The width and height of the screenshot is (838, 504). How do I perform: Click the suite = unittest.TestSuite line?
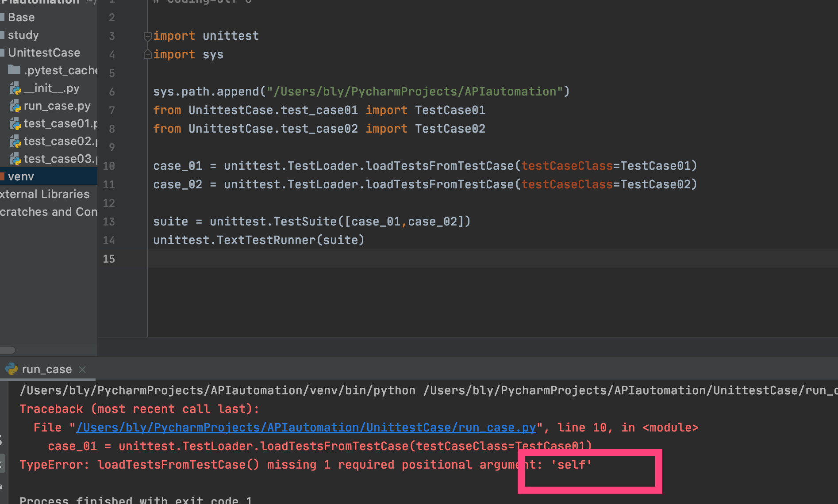point(312,221)
